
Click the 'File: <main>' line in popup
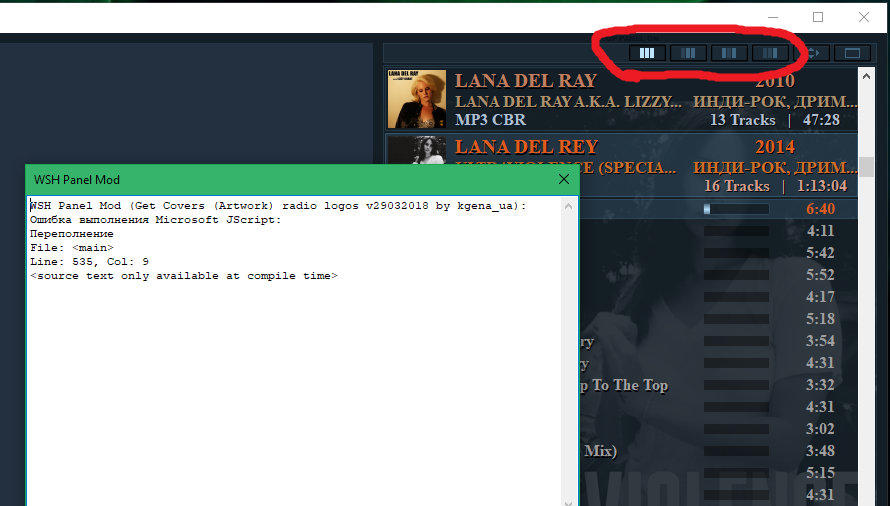click(72, 248)
